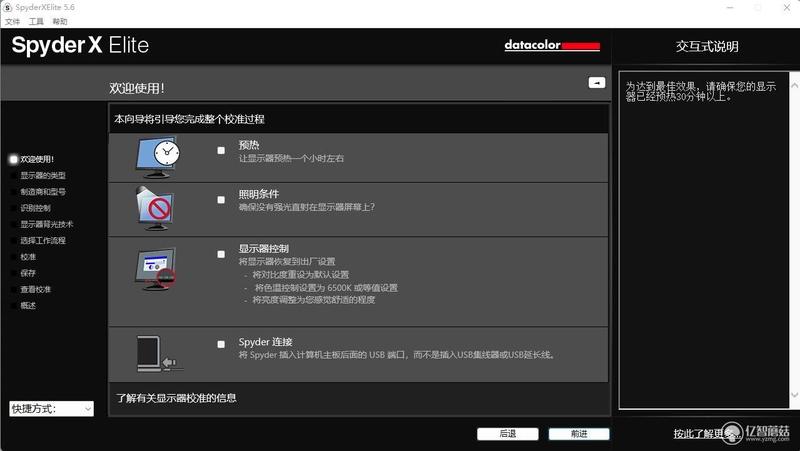Click the help panel scroll-up arrow

pos(794,85)
